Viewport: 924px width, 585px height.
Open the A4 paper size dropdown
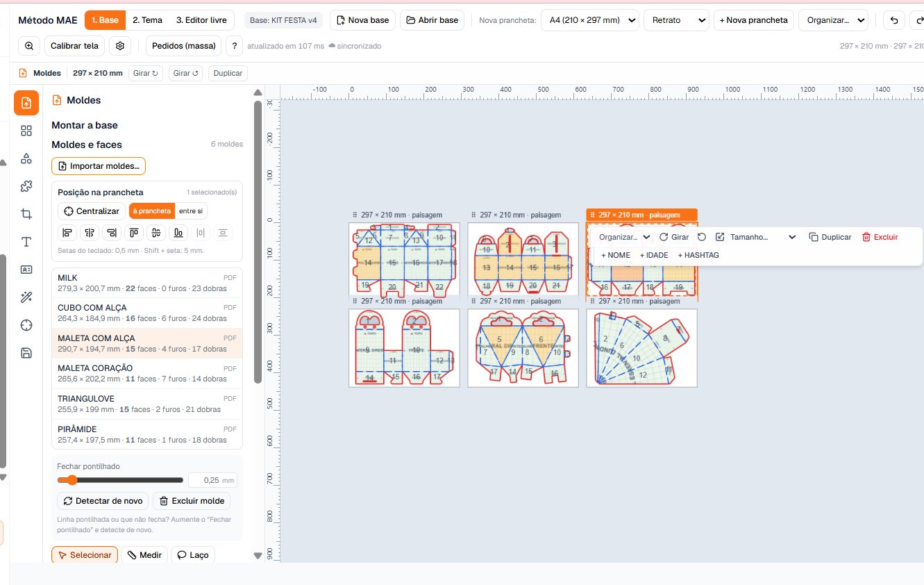pos(590,20)
